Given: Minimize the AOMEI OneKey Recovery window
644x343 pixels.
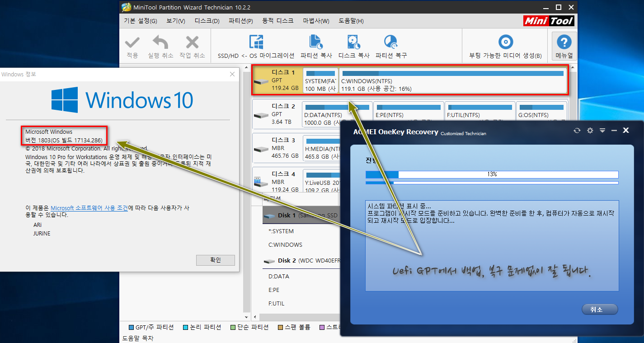Looking at the screenshot, I should [614, 130].
